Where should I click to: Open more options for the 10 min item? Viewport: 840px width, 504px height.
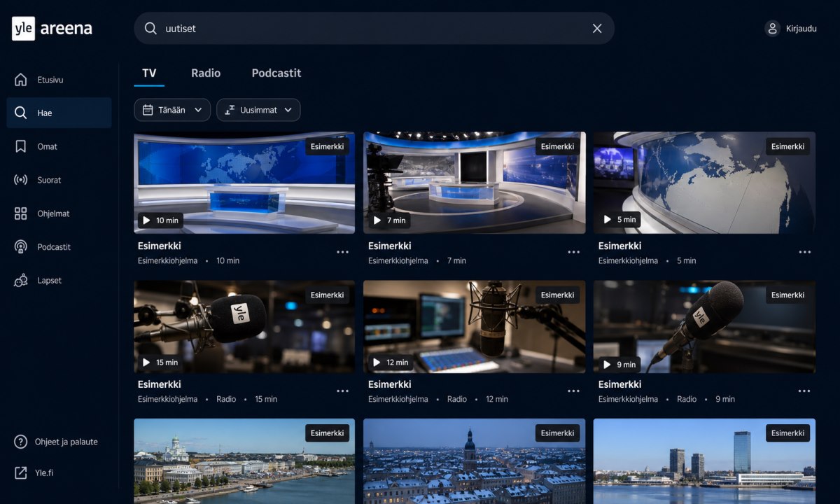point(342,252)
